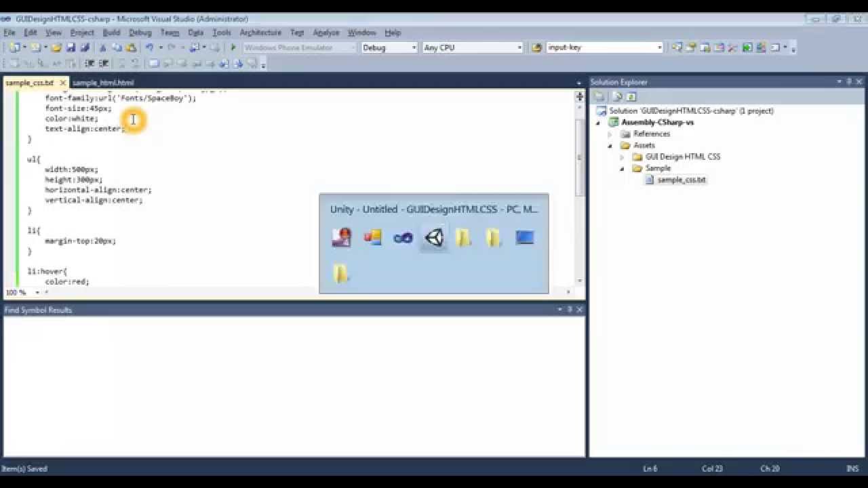The height and width of the screenshot is (488, 868).
Task: Open the Build menu
Action: pyautogui.click(x=111, y=33)
